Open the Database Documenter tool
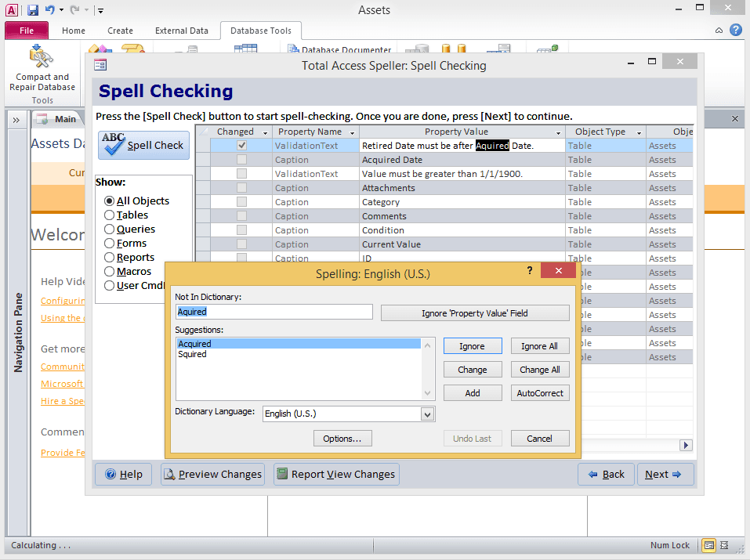Image resolution: width=750 pixels, height=560 pixels. pyautogui.click(x=339, y=49)
